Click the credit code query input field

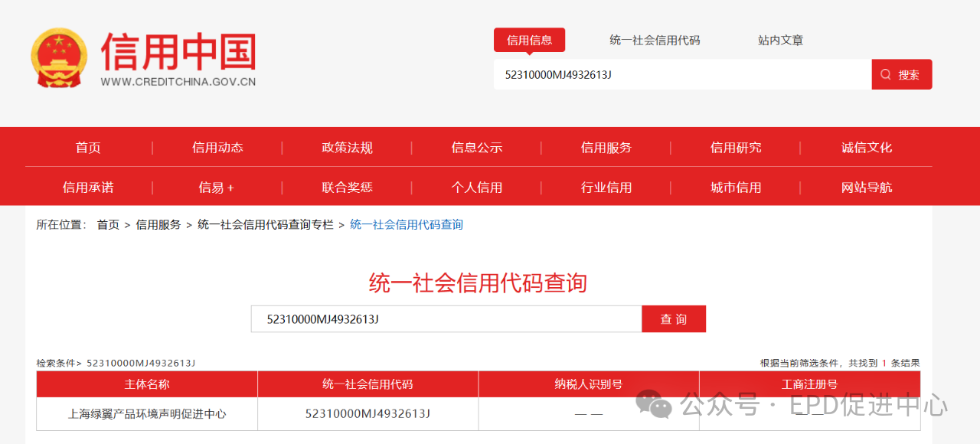(446, 319)
